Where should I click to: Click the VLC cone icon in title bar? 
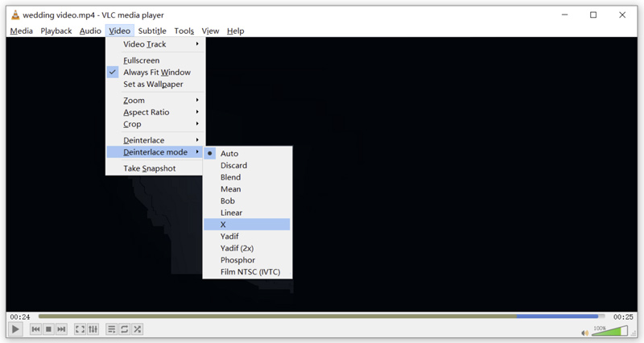coord(14,15)
